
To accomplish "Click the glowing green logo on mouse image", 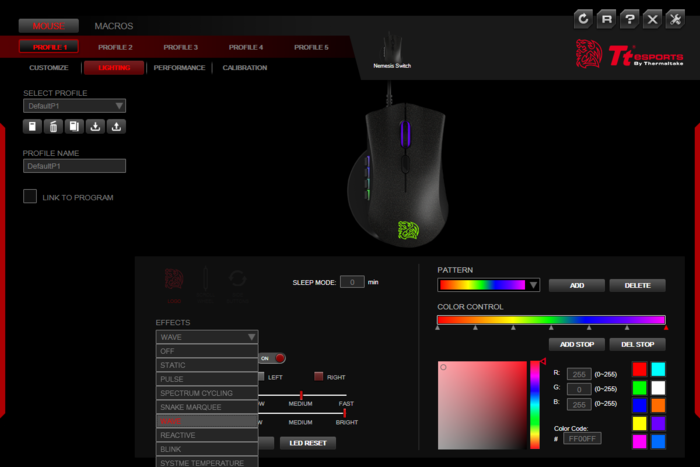I will (408, 230).
